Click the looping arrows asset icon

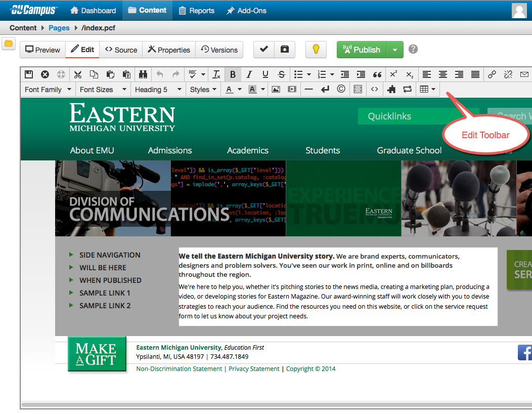coord(408,89)
